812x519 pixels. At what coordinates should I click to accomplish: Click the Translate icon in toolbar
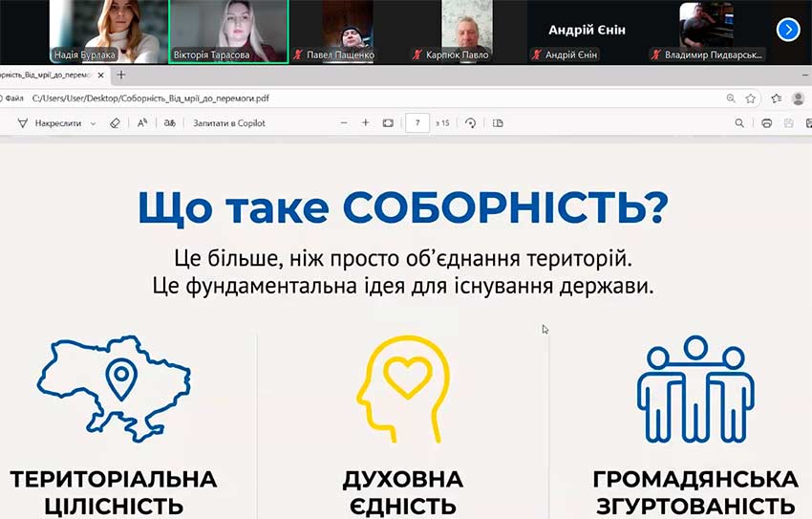pos(170,123)
